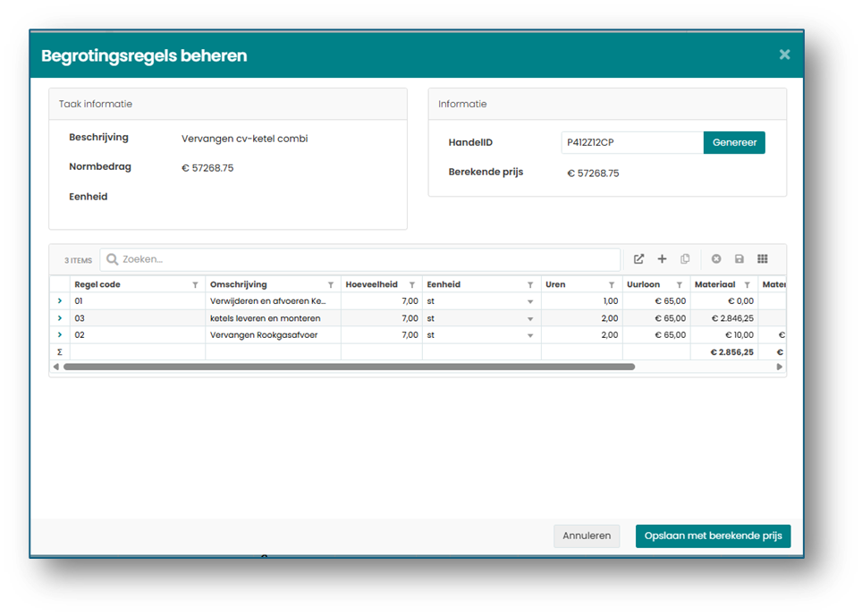Click the Genereer button
This screenshot has height=616, width=862.
[x=734, y=142]
